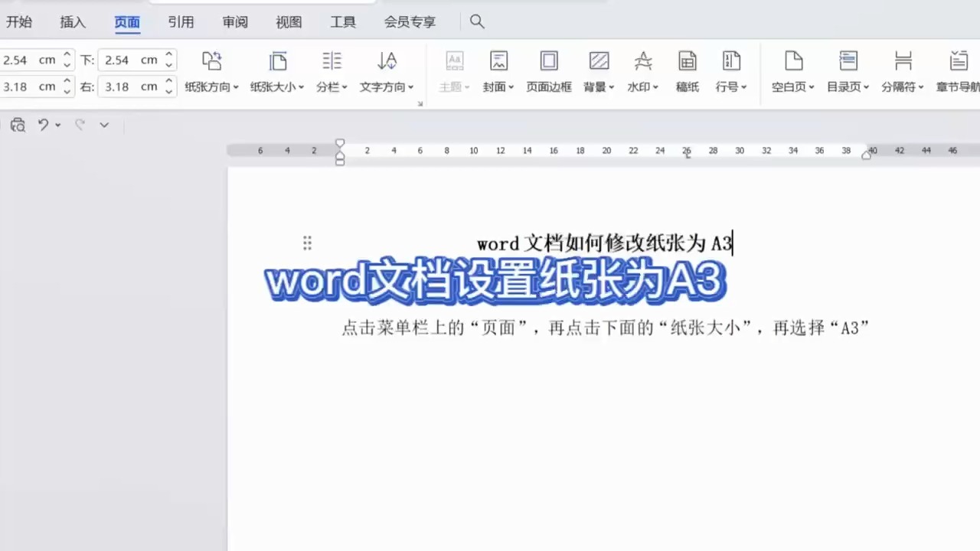Click the paragraph drag handle dots
The width and height of the screenshot is (980, 551).
[307, 243]
